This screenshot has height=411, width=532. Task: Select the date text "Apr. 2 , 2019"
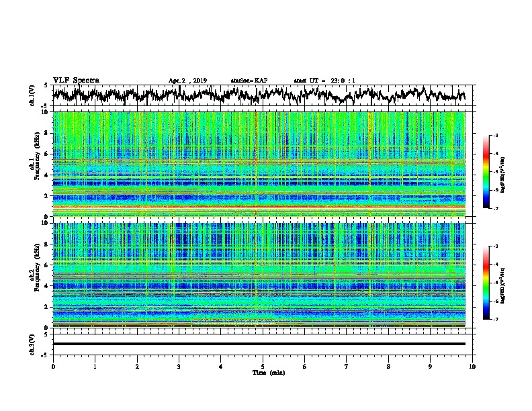click(187, 81)
